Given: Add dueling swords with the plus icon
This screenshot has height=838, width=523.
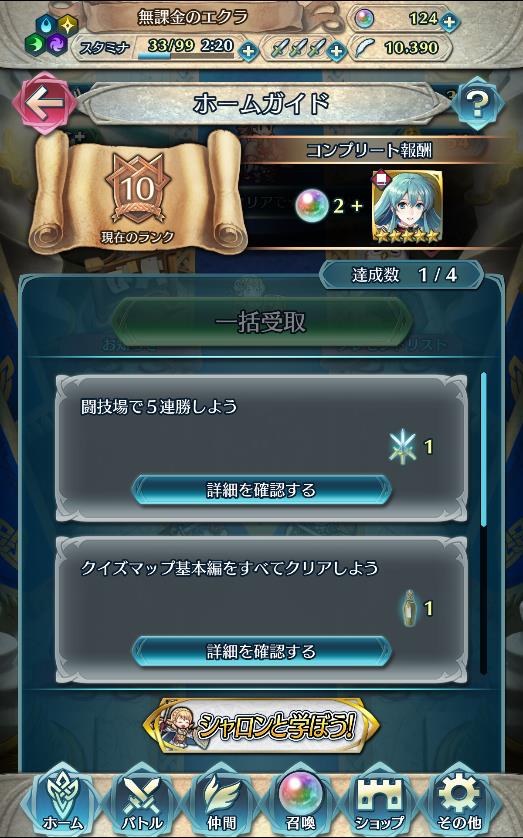Looking at the screenshot, I should pos(336,51).
